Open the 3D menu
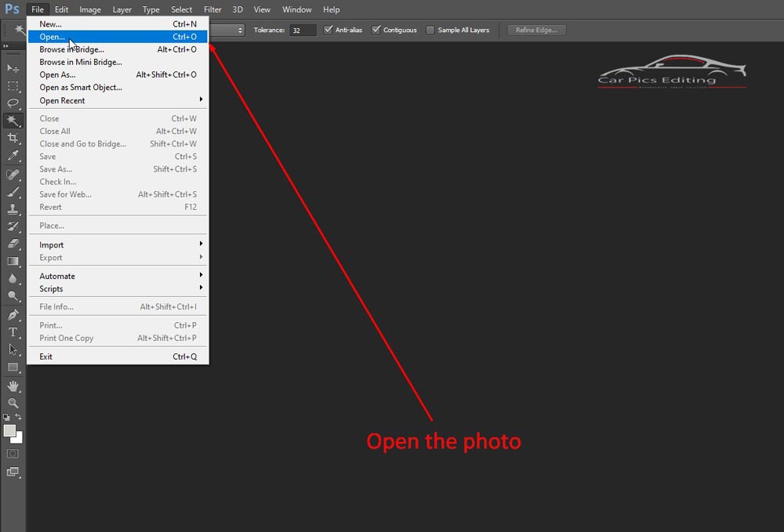Image resolution: width=784 pixels, height=532 pixels. 238,9
